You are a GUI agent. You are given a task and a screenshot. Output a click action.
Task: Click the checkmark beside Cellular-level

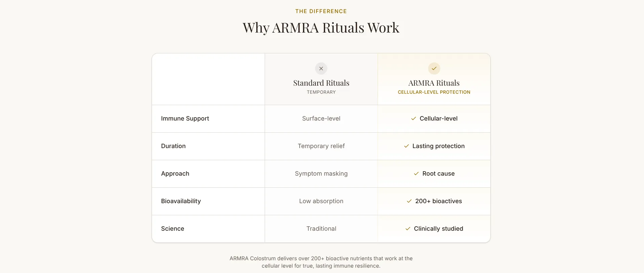click(414, 119)
